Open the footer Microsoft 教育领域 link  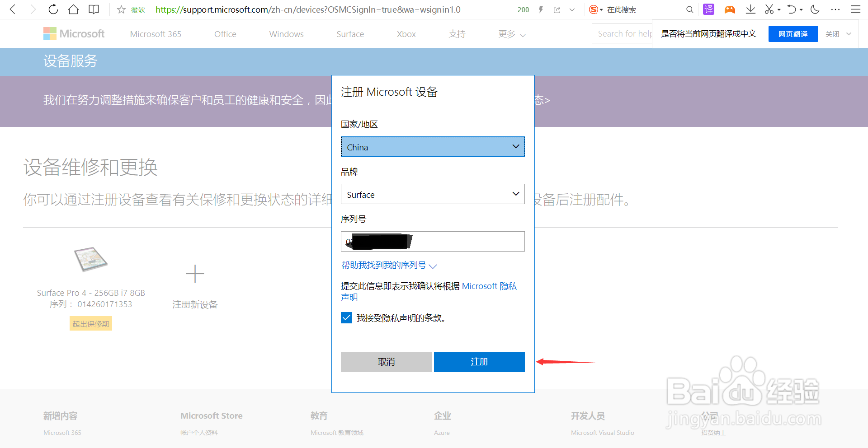(x=337, y=433)
